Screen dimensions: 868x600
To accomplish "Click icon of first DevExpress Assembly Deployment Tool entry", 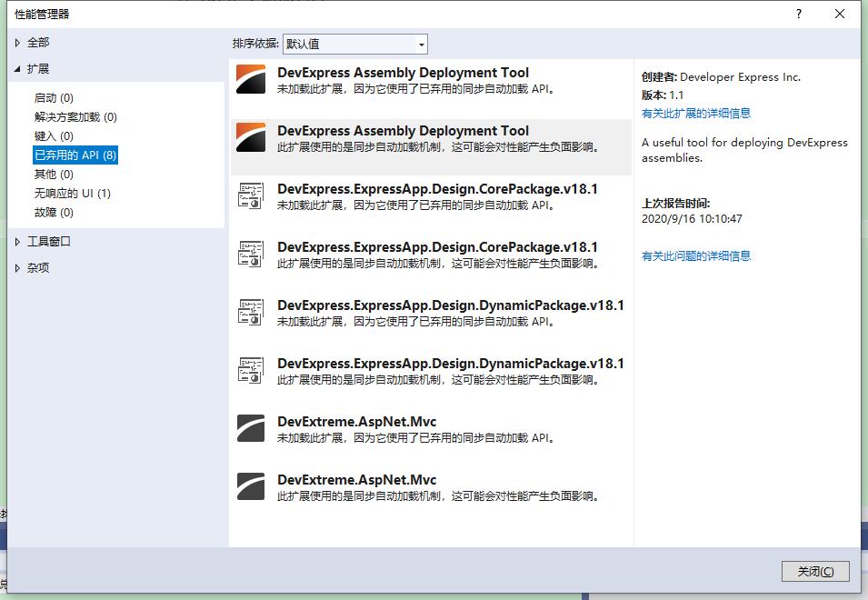I will [250, 79].
